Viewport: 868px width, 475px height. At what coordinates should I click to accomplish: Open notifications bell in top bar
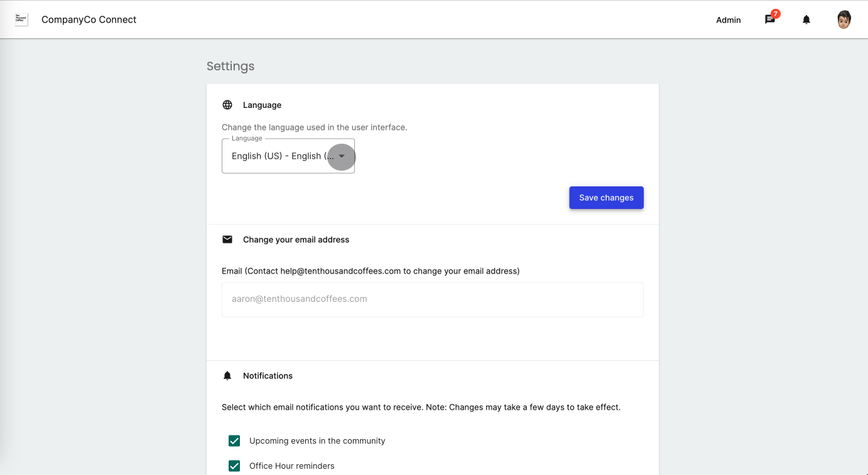click(x=806, y=20)
